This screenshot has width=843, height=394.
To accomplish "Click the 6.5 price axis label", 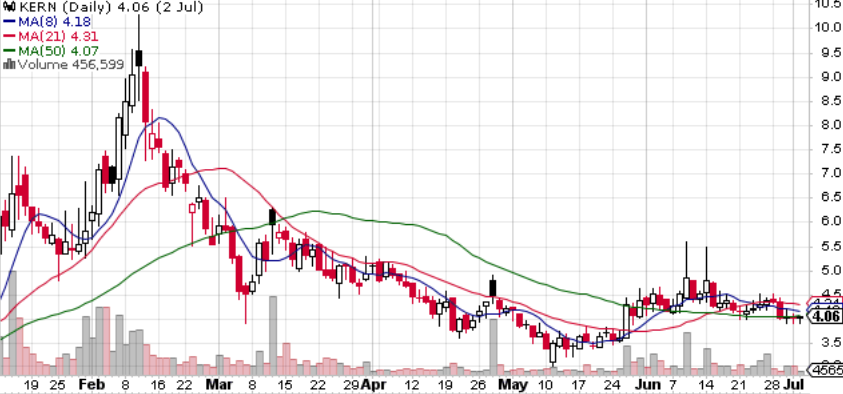I will click(830, 197).
